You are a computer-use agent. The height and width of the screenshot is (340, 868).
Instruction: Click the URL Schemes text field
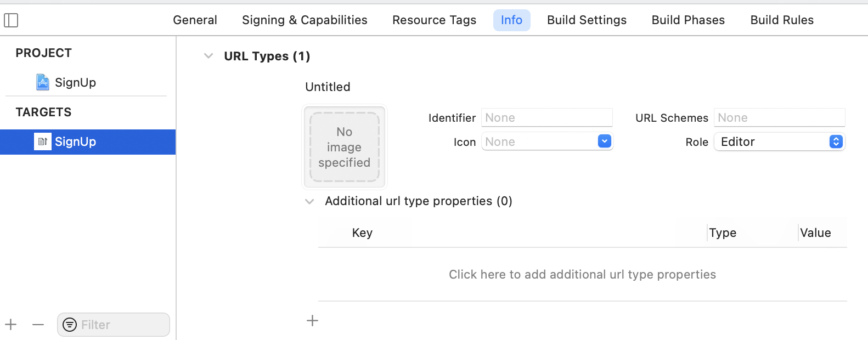point(779,117)
